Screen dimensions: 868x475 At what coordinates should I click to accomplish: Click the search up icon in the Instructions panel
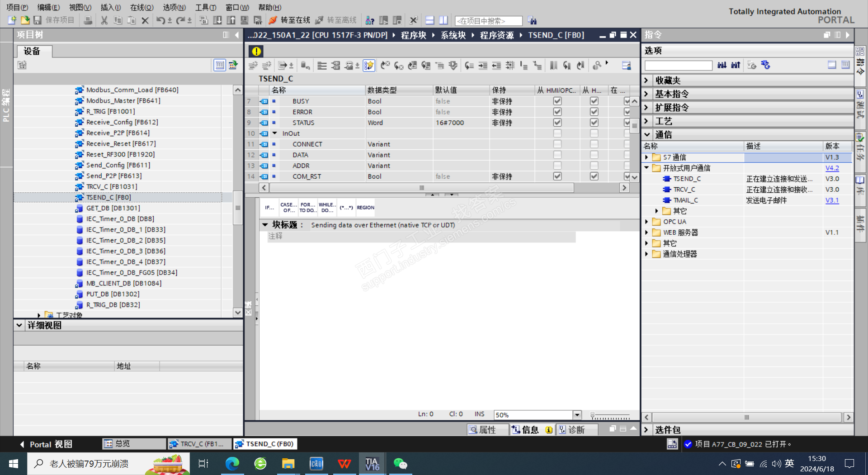tap(736, 65)
